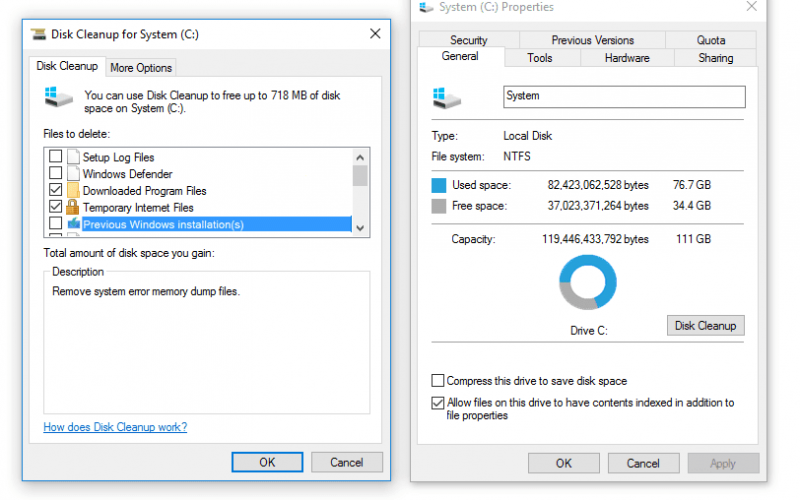Click OK in the System Properties window
This screenshot has height=500, width=800.
(564, 463)
